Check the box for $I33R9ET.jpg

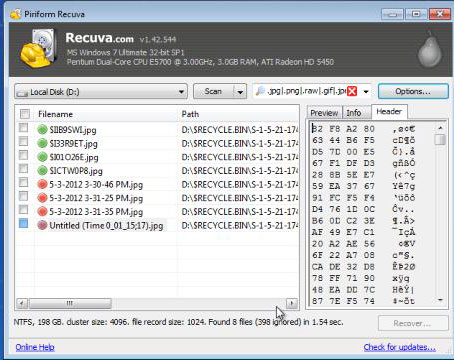(23, 141)
